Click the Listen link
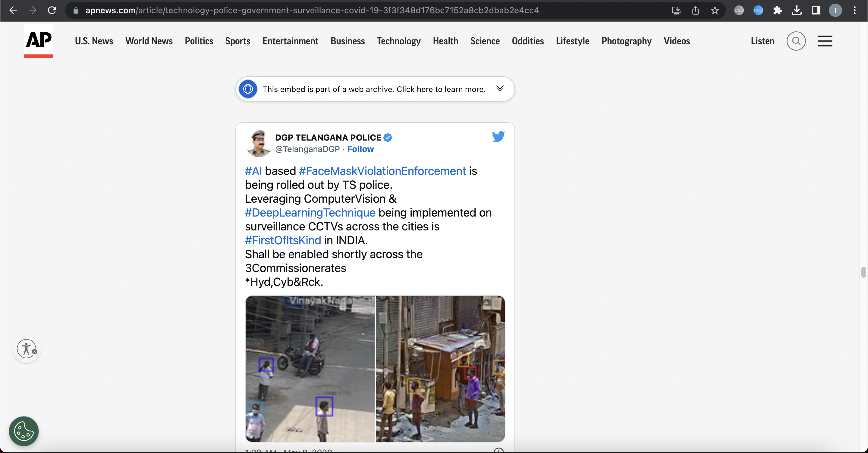Screen dimensions: 868x453 [762, 41]
